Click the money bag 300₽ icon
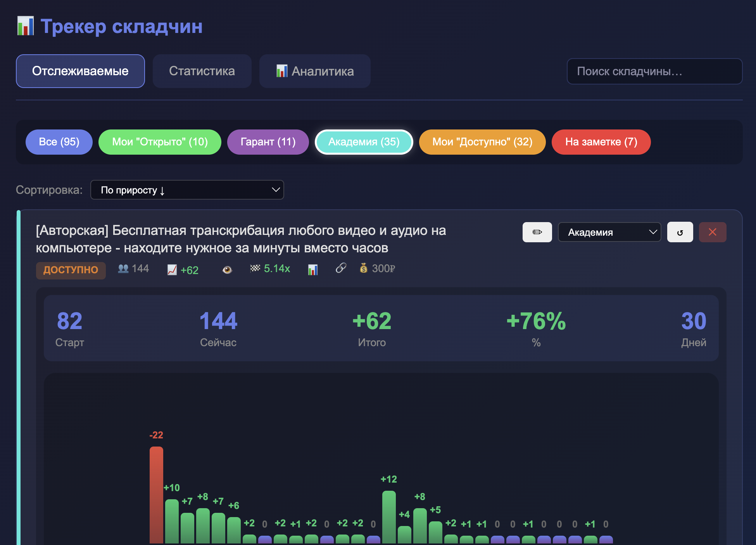This screenshot has height=545, width=756. (364, 268)
